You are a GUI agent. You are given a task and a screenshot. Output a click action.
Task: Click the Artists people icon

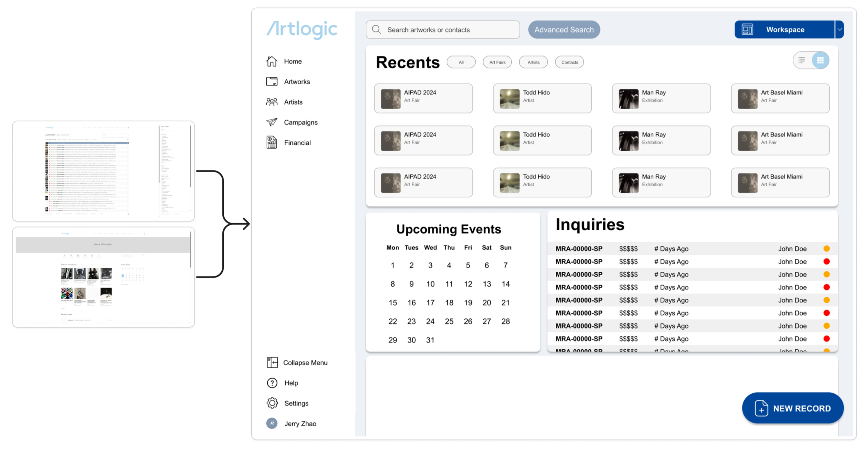coord(272,102)
